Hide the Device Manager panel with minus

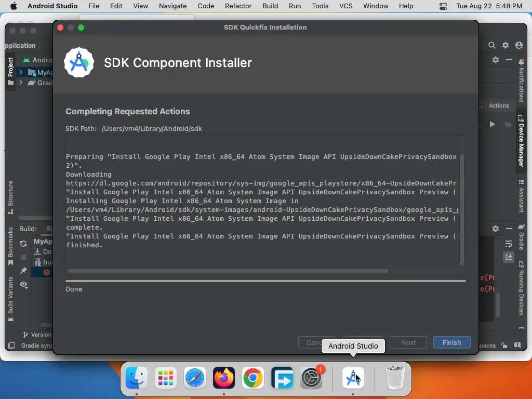[509, 60]
